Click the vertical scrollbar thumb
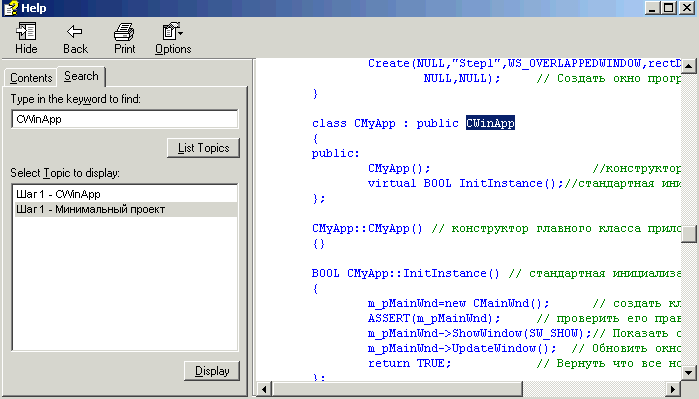The height and width of the screenshot is (399, 699). [689, 234]
